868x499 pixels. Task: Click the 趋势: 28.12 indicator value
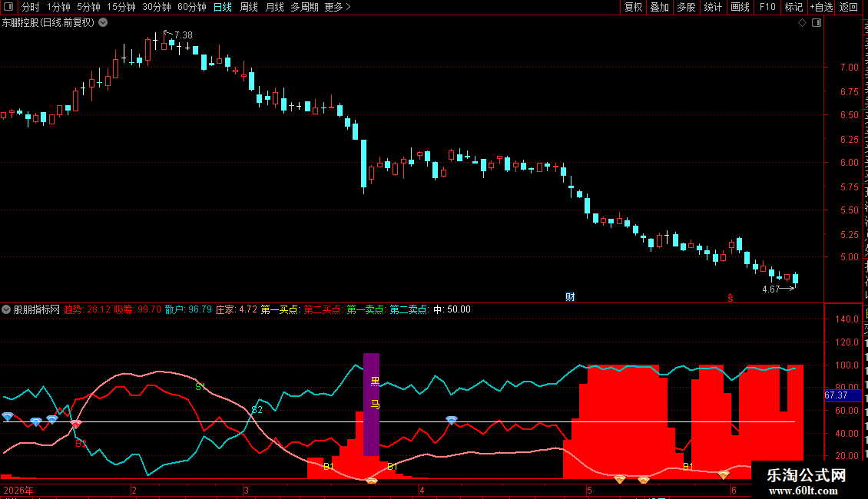coord(88,309)
